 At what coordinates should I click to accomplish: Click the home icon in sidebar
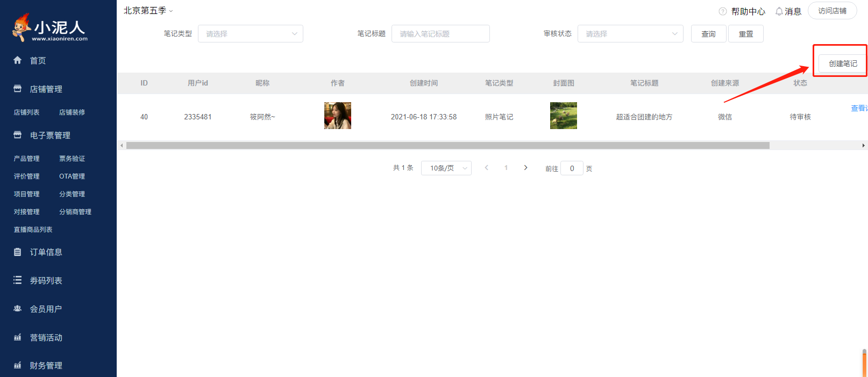click(18, 60)
